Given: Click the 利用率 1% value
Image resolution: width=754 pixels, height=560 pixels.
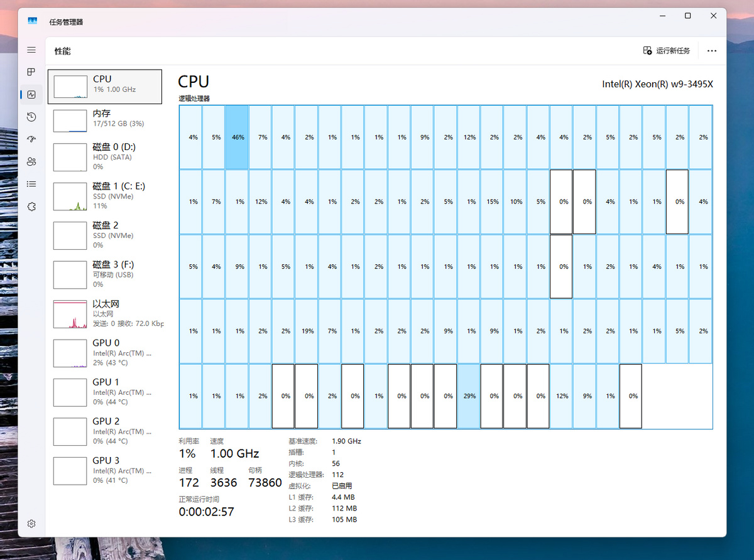Looking at the screenshot, I should point(187,453).
